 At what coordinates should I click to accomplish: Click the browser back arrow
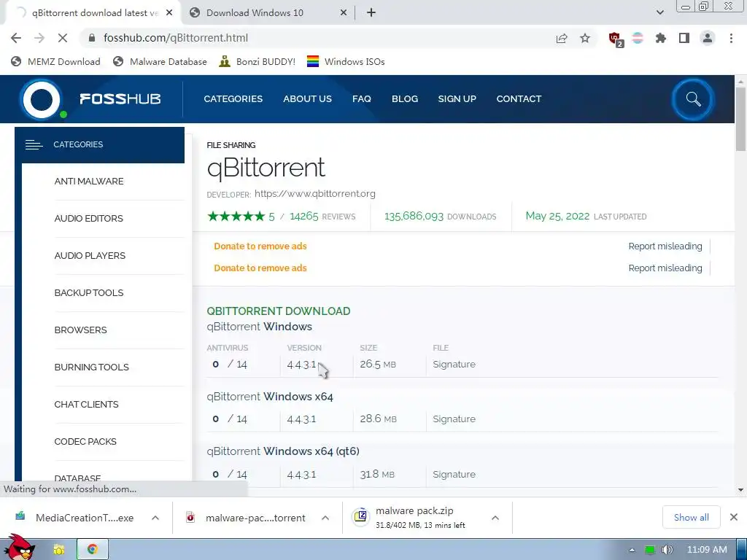coord(16,38)
